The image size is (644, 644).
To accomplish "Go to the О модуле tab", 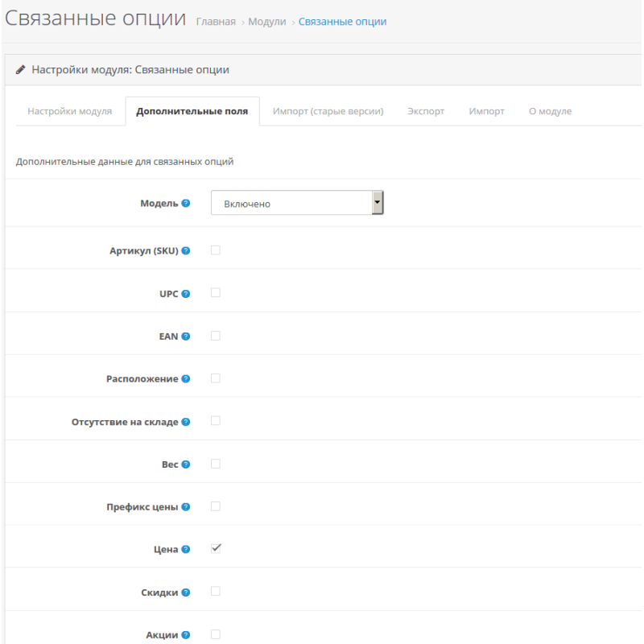I will [x=550, y=111].
